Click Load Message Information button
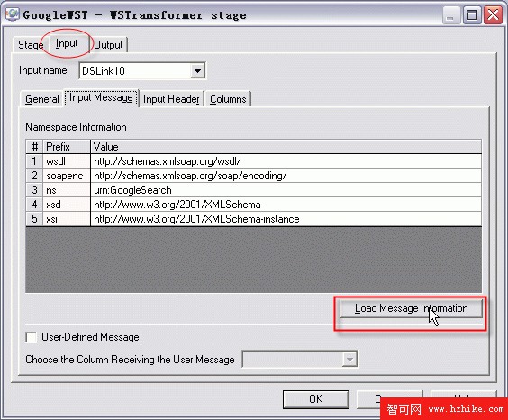This screenshot has width=508, height=420. [x=411, y=308]
